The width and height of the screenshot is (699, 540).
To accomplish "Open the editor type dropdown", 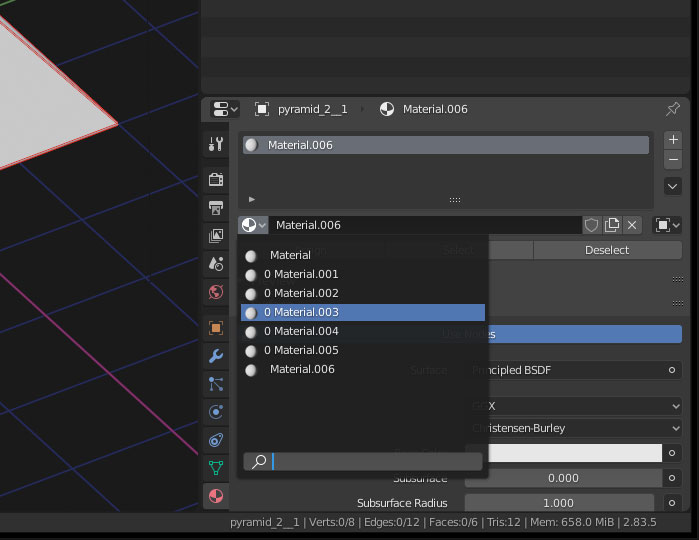I will click(x=225, y=109).
